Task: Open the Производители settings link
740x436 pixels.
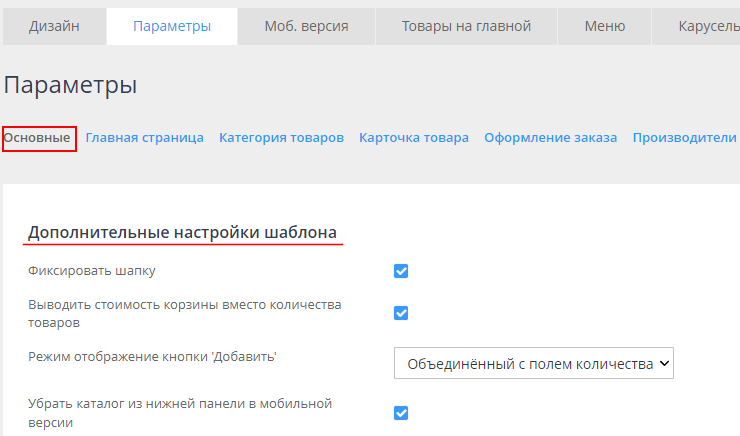Action: (684, 138)
